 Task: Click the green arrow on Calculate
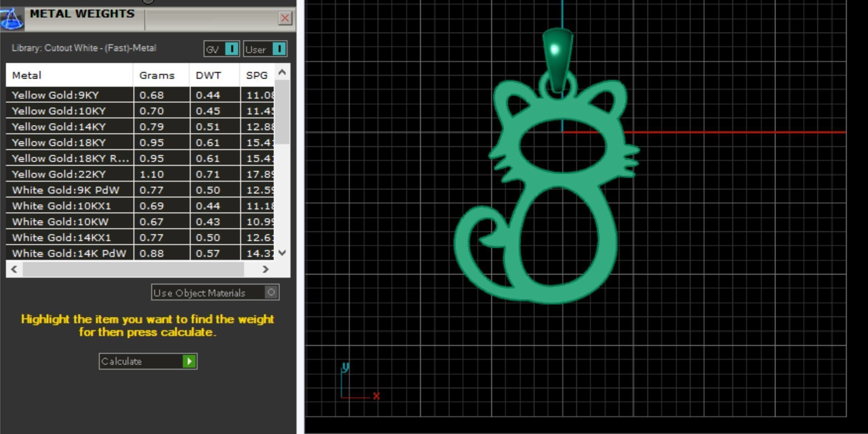pyautogui.click(x=189, y=361)
